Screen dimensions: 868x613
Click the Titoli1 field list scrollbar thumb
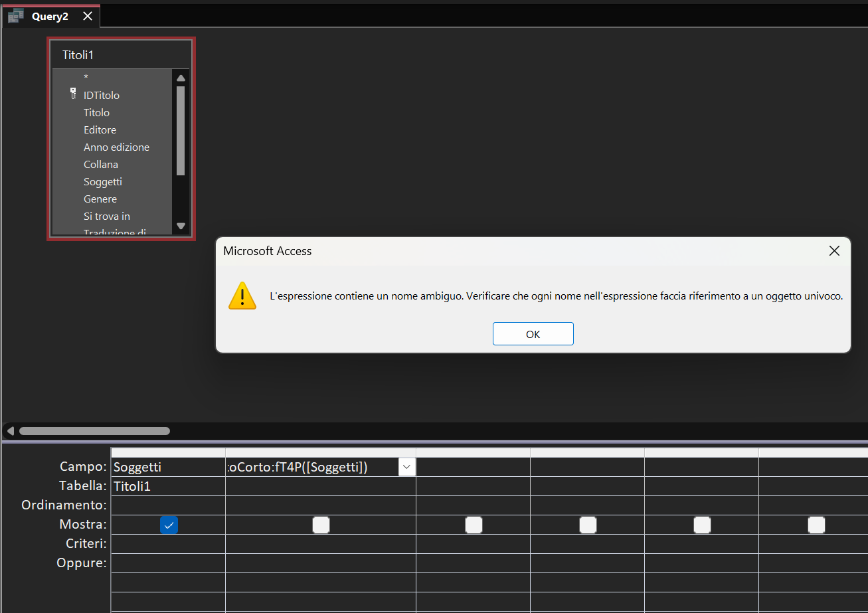click(x=181, y=130)
